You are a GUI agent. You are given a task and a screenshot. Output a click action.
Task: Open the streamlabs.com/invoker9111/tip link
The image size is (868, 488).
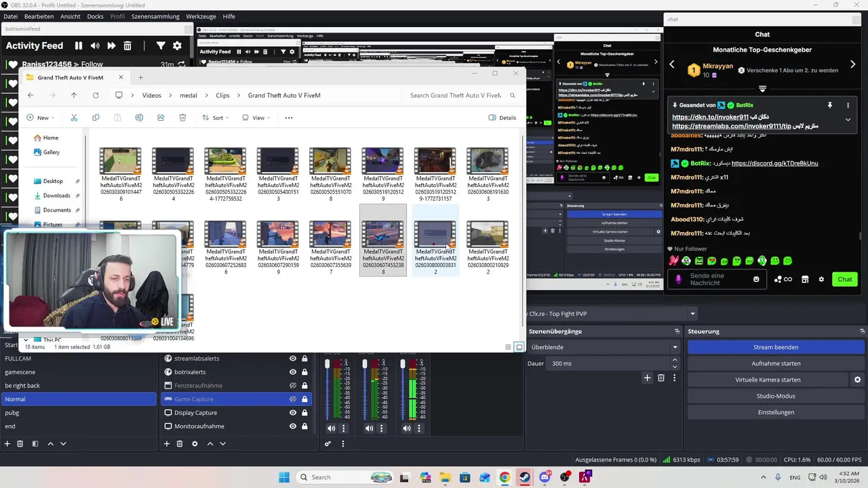732,126
